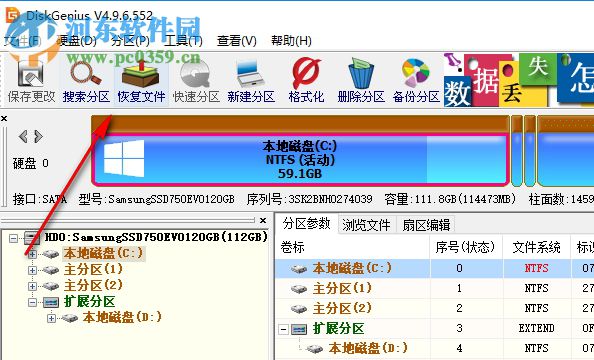Click the Format (格式化) toolbar icon

306,81
